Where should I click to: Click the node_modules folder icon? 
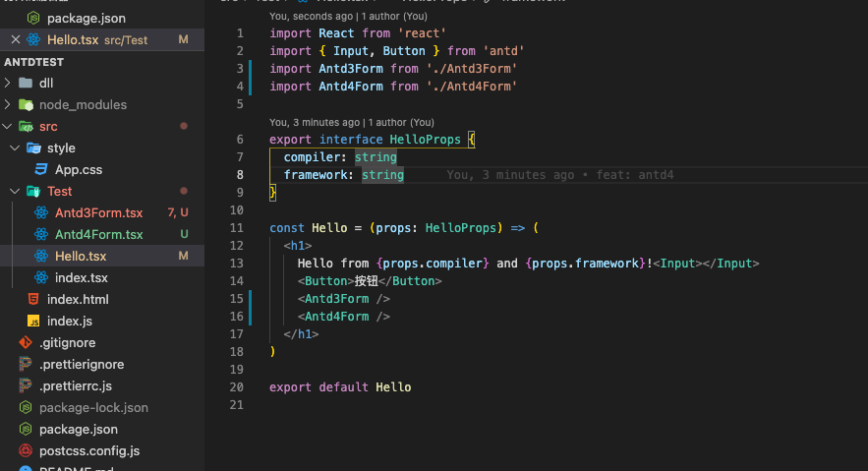point(26,104)
